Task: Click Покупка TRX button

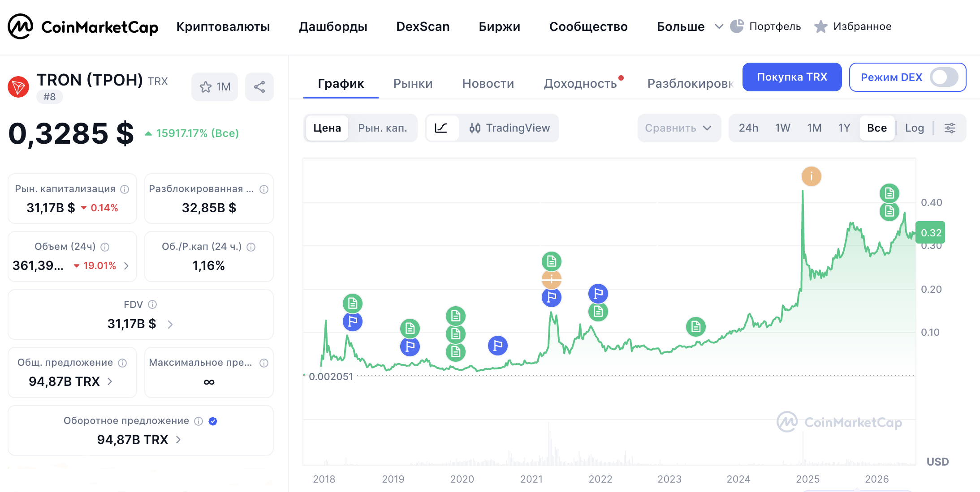Action: click(792, 77)
